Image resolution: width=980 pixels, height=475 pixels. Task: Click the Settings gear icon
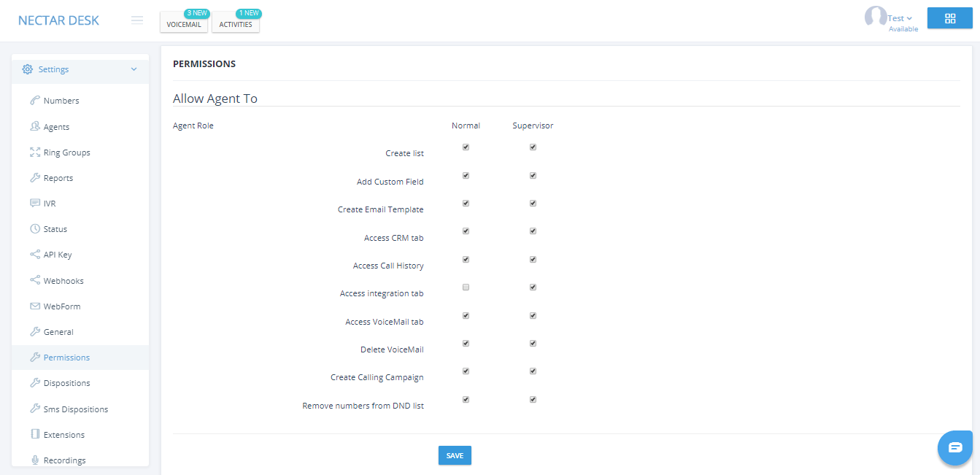pos(27,69)
